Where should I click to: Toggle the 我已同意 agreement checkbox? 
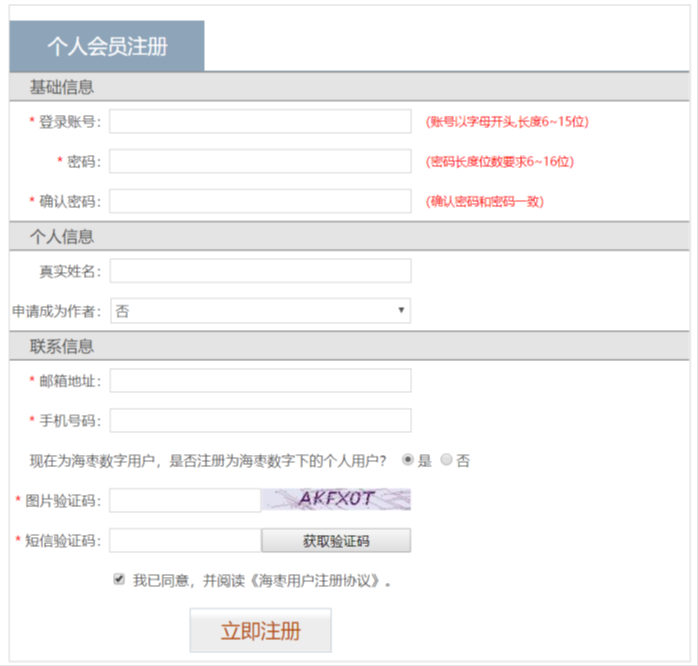pos(120,579)
